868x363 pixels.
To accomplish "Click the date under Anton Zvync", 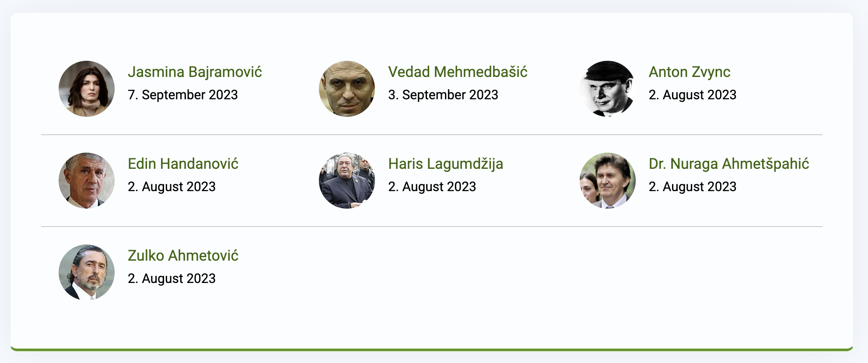I will click(x=693, y=95).
